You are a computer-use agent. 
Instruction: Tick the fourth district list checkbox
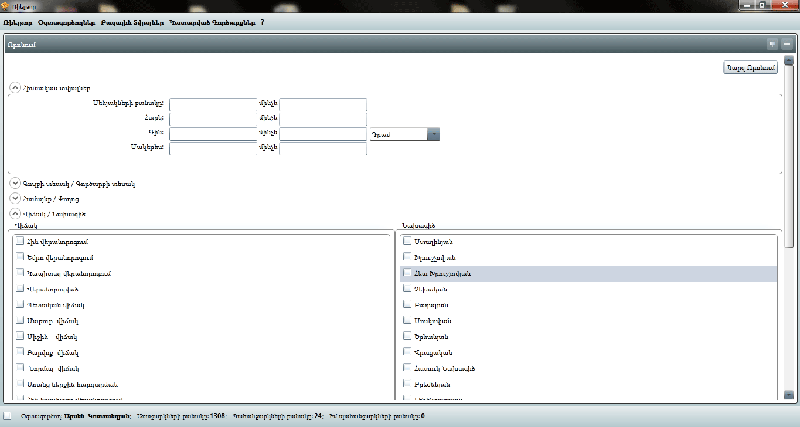407,288
